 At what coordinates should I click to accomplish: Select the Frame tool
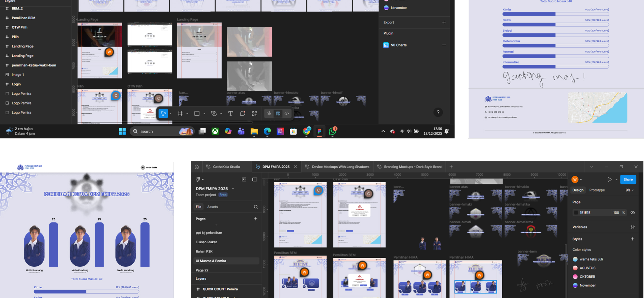click(x=180, y=114)
